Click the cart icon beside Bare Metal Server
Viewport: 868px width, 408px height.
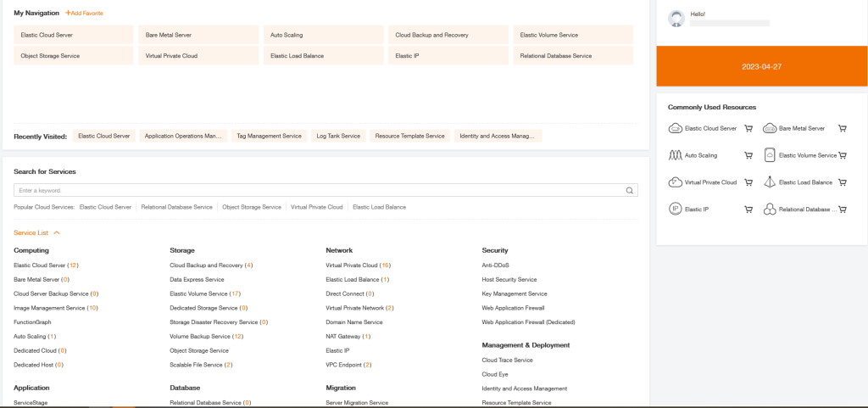pos(843,128)
